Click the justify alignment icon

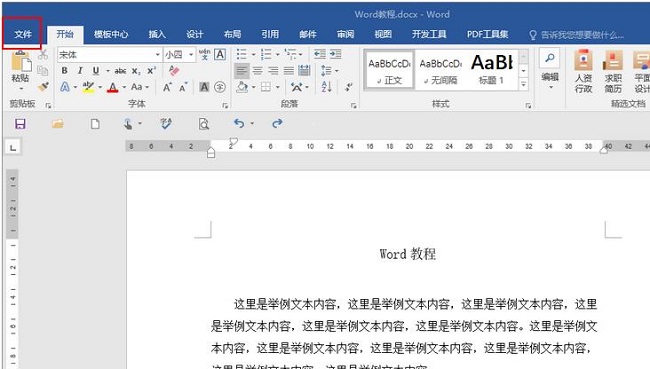point(289,71)
